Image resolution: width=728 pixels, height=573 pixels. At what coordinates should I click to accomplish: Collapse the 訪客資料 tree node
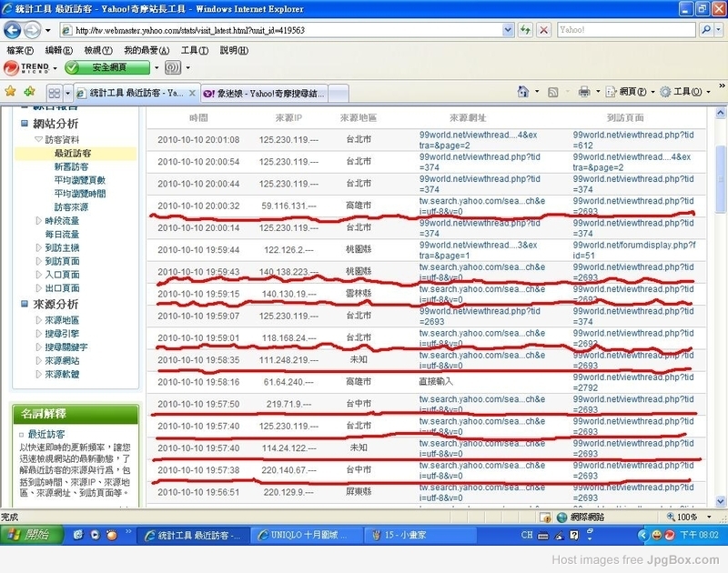(x=39, y=139)
